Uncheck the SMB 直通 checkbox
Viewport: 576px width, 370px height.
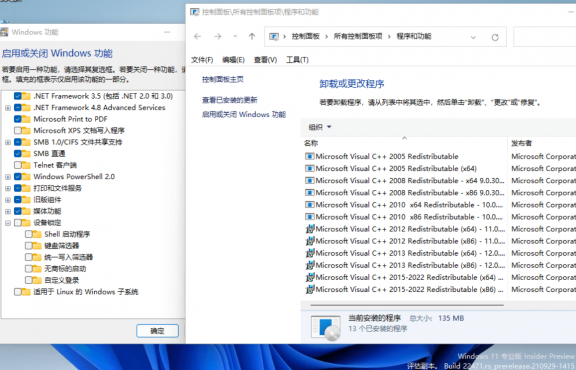pos(18,154)
